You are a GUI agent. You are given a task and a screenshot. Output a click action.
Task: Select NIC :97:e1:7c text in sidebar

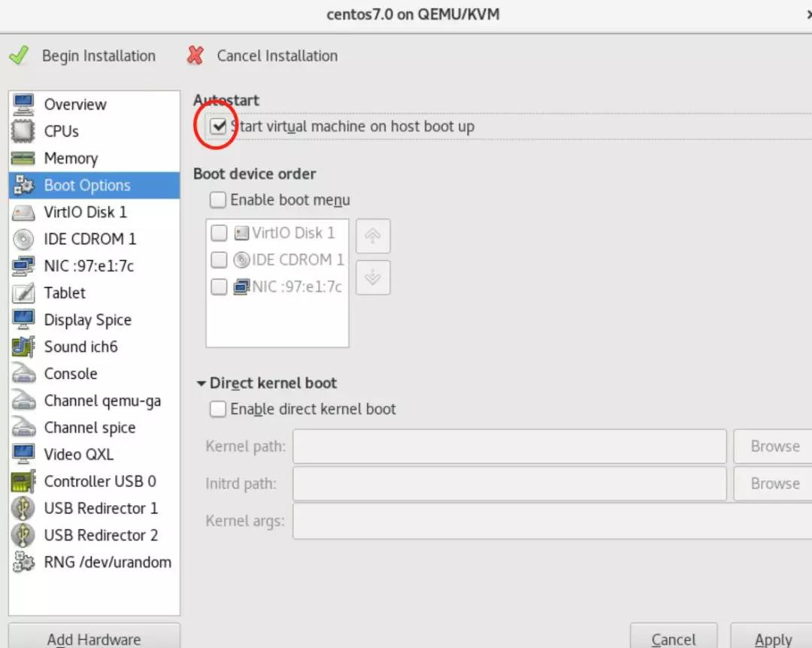click(89, 265)
